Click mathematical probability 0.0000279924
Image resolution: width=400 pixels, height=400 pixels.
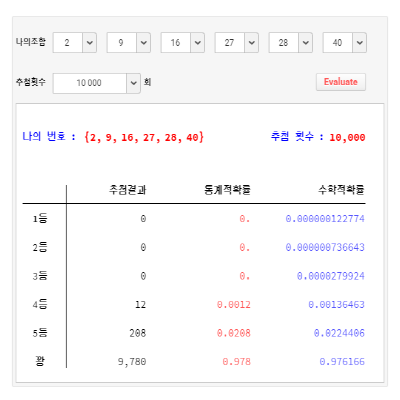click(x=331, y=276)
